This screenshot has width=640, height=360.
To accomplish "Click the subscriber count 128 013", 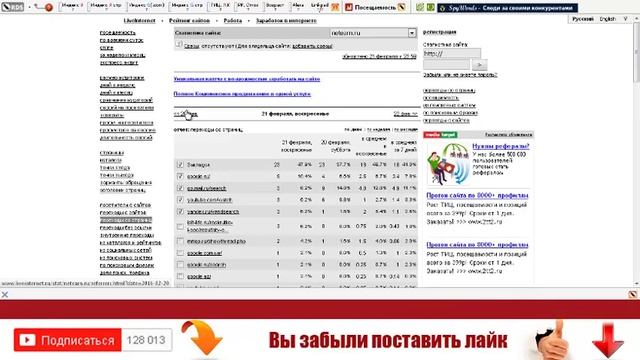I will (146, 340).
